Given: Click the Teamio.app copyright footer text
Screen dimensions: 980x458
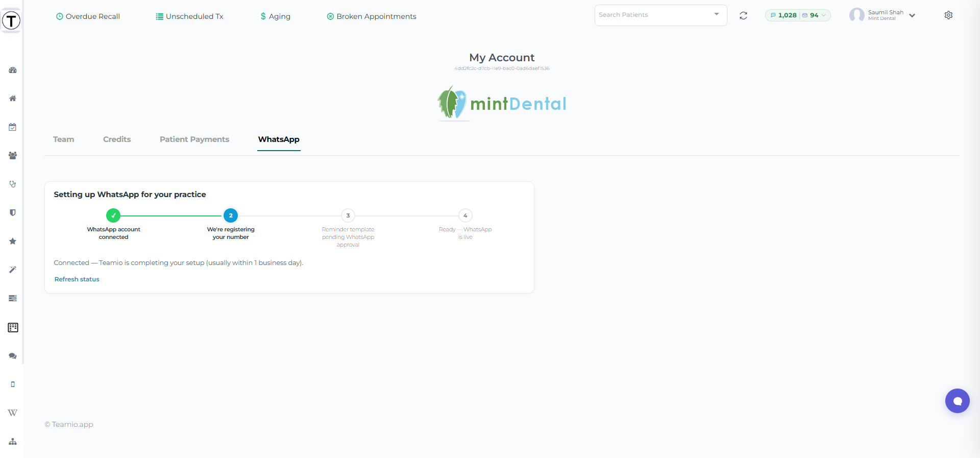Looking at the screenshot, I should [69, 424].
